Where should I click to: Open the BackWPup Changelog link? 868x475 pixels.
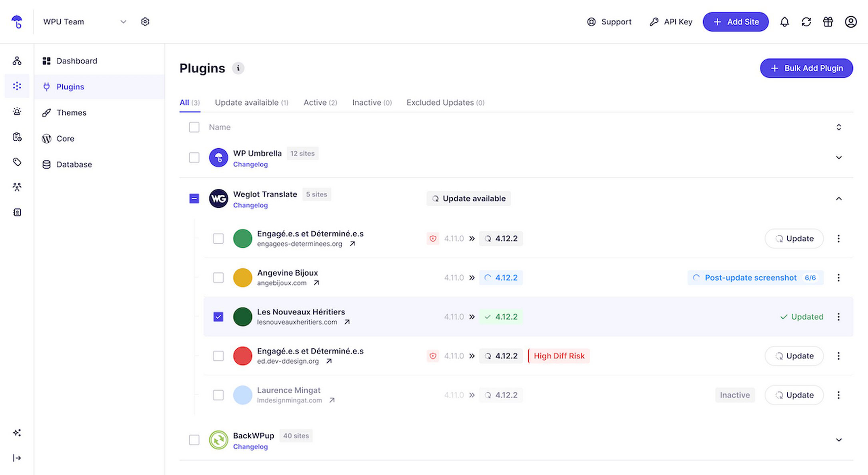251,447
